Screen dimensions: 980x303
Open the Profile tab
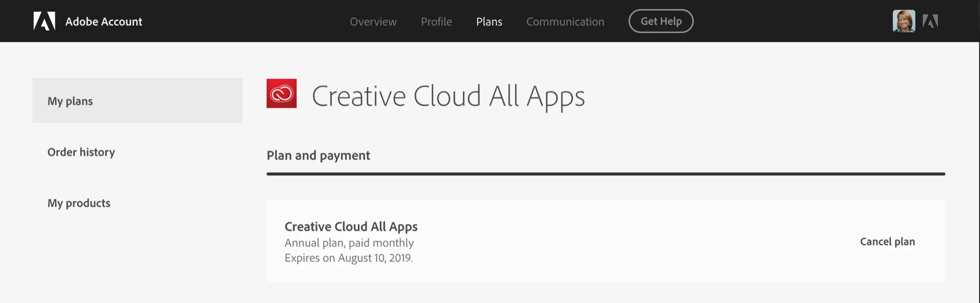coord(436,21)
